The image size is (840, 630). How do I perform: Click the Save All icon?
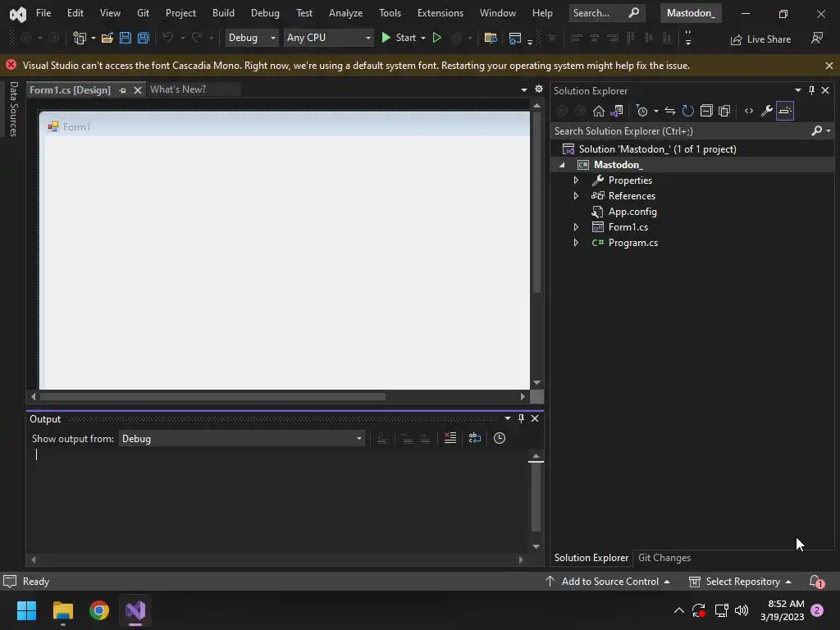click(x=143, y=38)
